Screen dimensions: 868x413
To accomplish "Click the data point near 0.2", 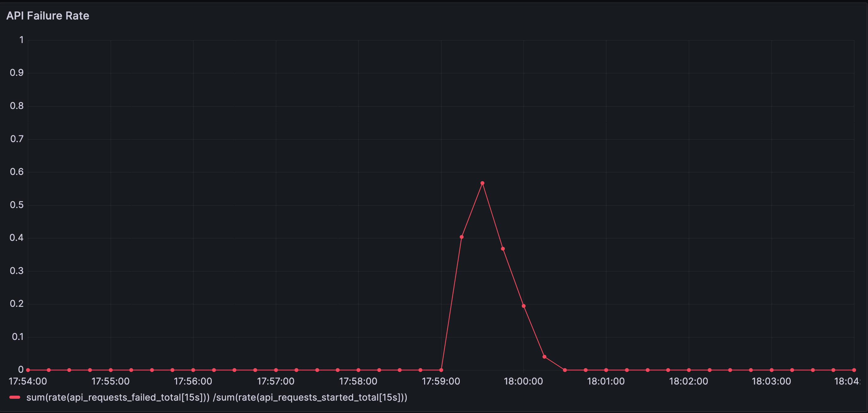I will point(523,306).
